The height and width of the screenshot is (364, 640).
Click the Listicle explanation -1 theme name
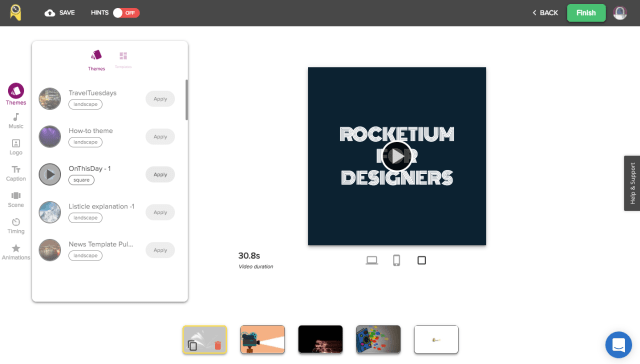[x=101, y=206]
